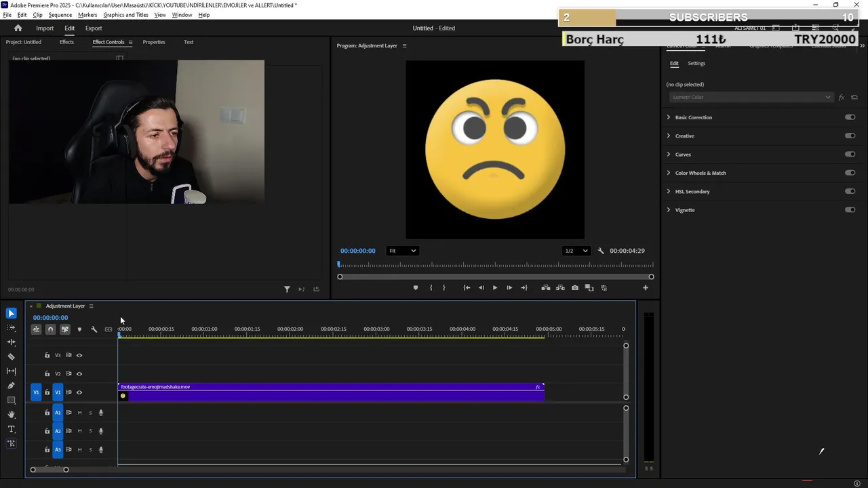Image resolution: width=868 pixels, height=488 pixels.
Task: Expand Basic Correction section
Action: pyautogui.click(x=669, y=117)
